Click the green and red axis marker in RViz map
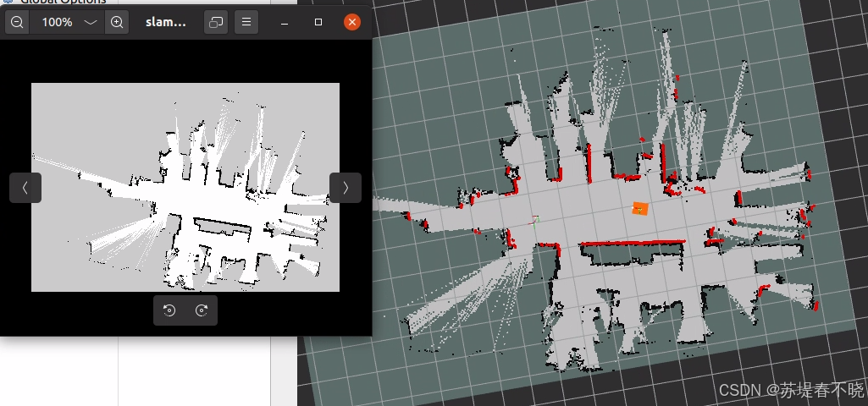 (534, 220)
